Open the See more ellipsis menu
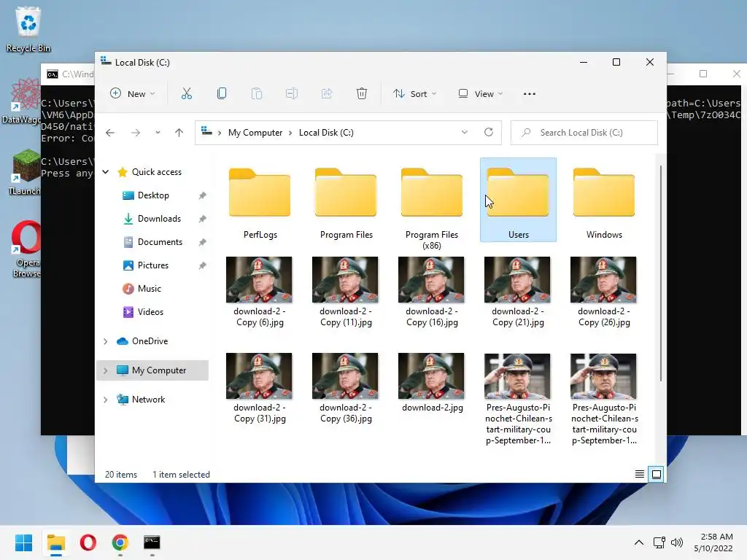This screenshot has height=560, width=747. click(x=530, y=94)
